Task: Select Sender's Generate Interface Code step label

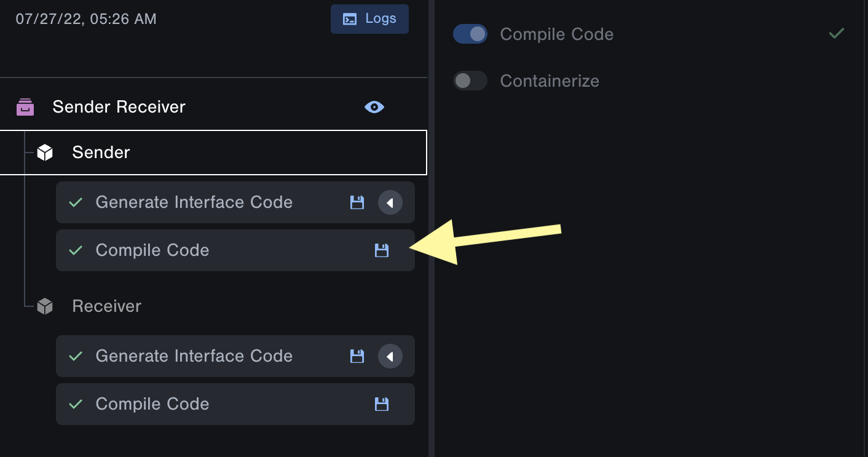Action: (194, 202)
